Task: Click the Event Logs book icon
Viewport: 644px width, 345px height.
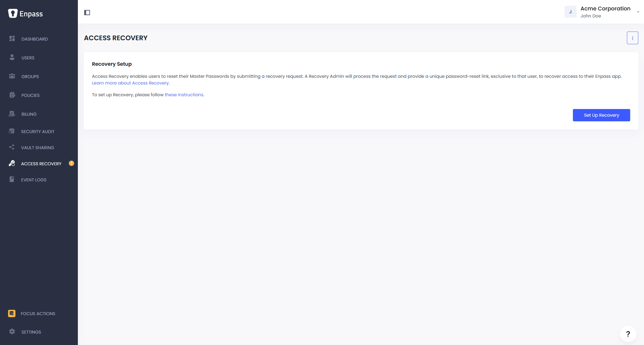Action: tap(12, 179)
